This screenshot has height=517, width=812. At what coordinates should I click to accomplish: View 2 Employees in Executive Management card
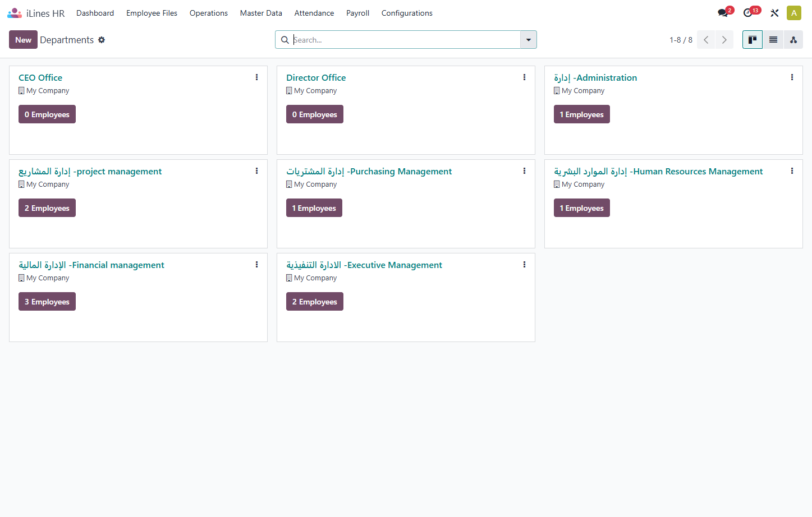[x=315, y=302]
